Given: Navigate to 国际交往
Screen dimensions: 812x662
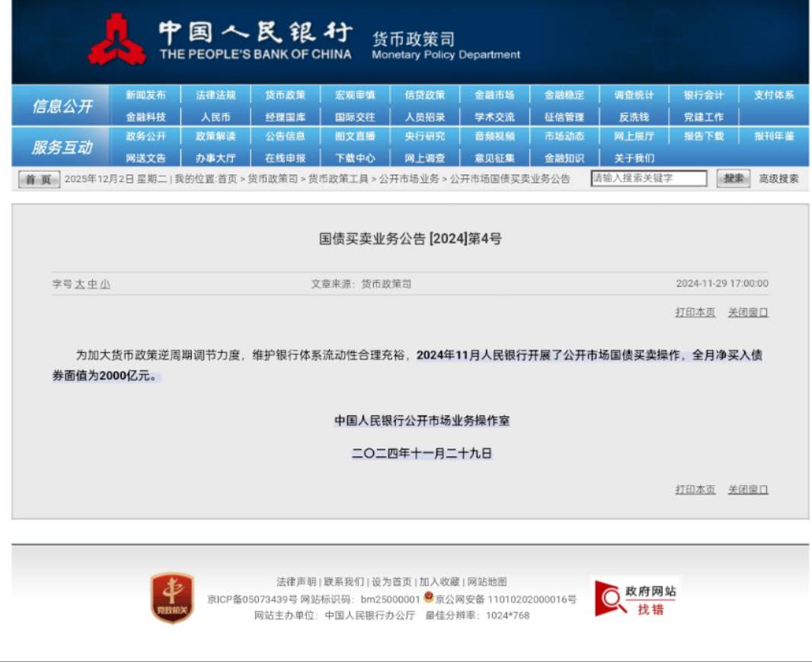Looking at the screenshot, I should coord(355,117).
